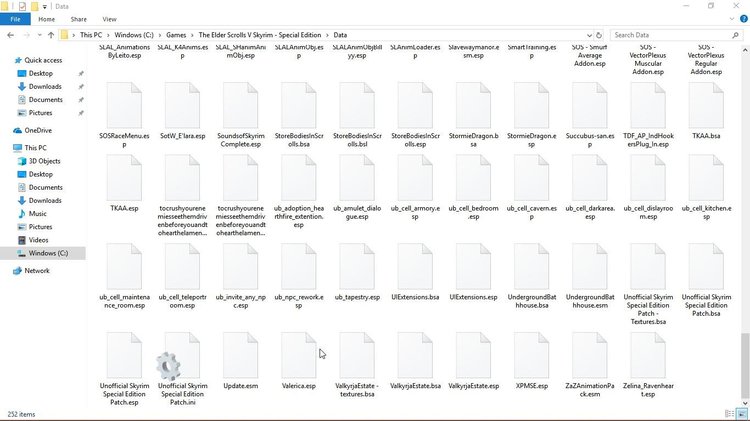Select the Valerica.esp file
Screen dimensions: 750x421
point(299,361)
